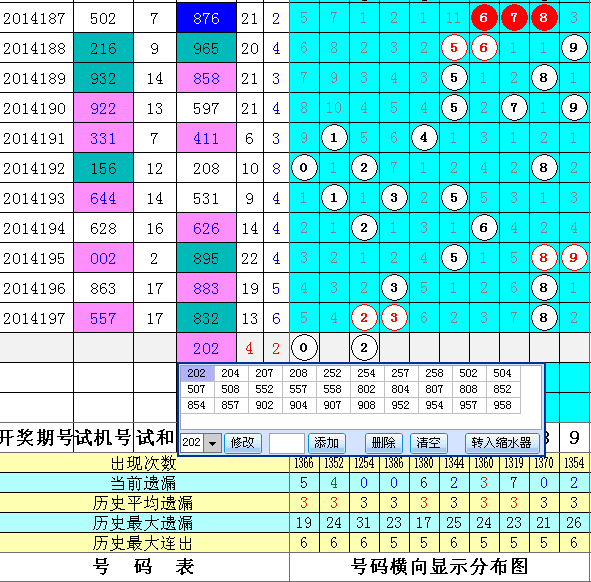Screen dimensions: 591x582
Task: Click red-outlined ball 3 in row 2014197
Action: point(394,318)
